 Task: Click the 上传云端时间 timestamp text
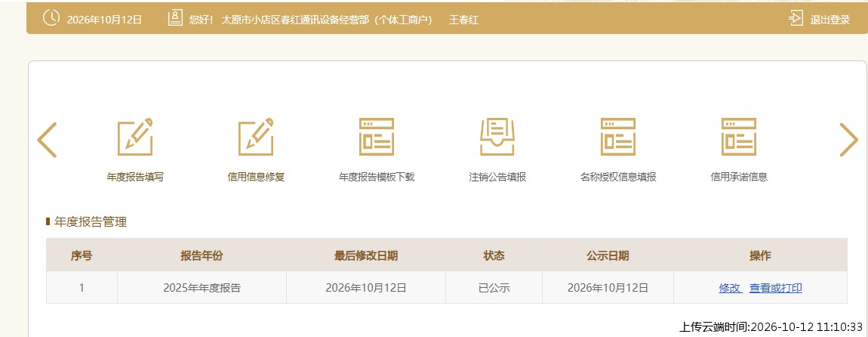pyautogui.click(x=771, y=327)
